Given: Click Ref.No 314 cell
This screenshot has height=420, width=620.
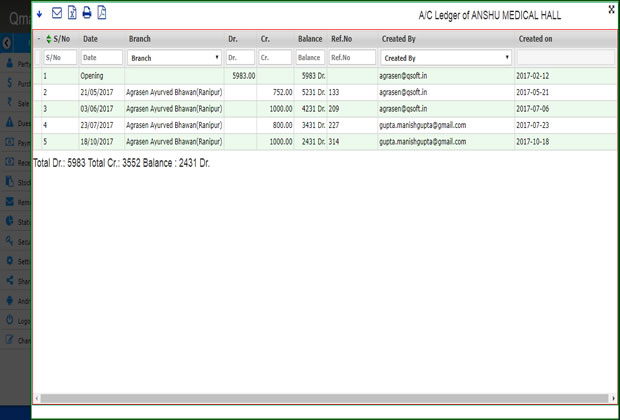Looking at the screenshot, I should pyautogui.click(x=352, y=142).
